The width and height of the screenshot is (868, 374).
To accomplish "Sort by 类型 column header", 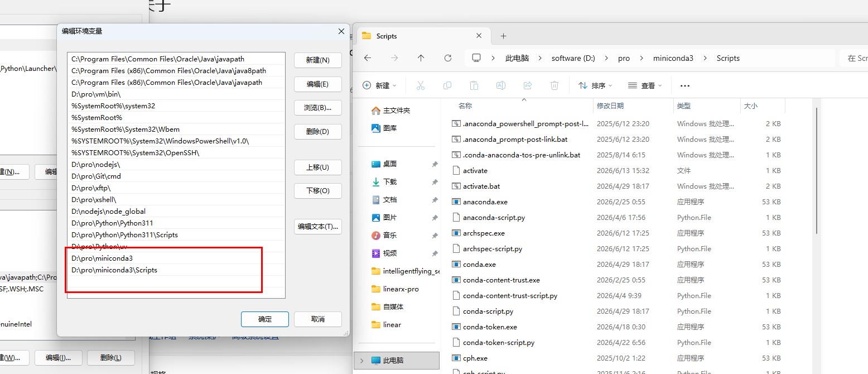I will tap(683, 106).
